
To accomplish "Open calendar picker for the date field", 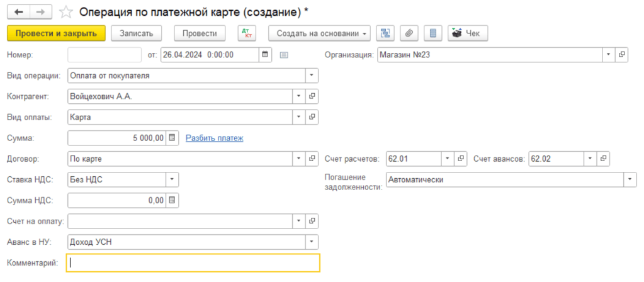I will [x=265, y=55].
